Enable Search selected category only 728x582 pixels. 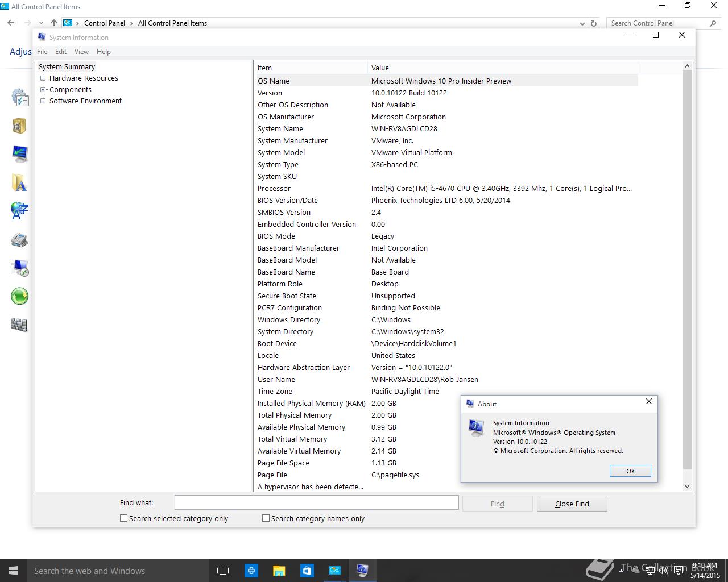(123, 518)
